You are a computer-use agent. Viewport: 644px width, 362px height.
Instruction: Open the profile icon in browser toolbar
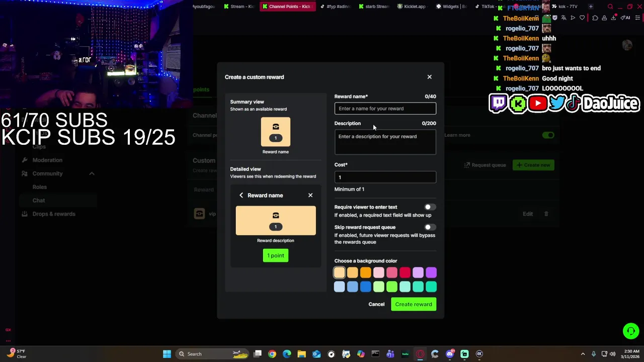[604, 18]
